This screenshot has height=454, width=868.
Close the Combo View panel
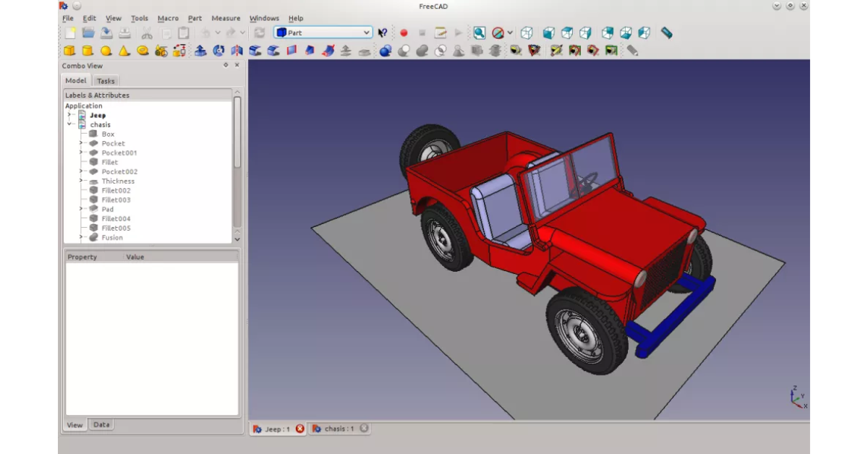pos(237,65)
